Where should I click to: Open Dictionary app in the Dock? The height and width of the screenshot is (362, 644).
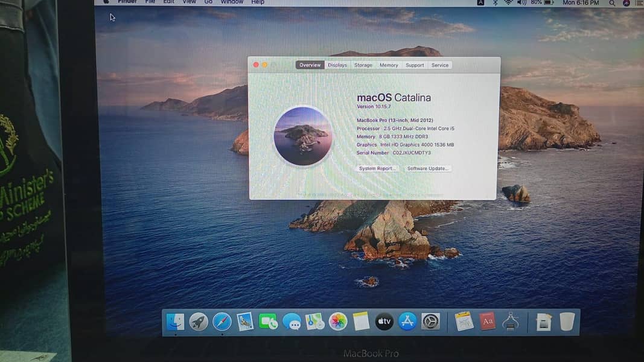click(x=488, y=322)
